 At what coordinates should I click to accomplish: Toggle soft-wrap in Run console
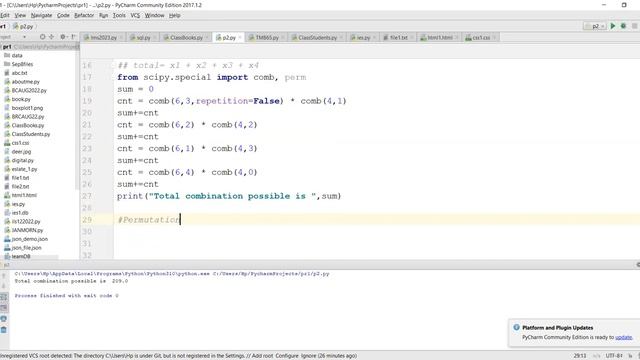point(4,297)
